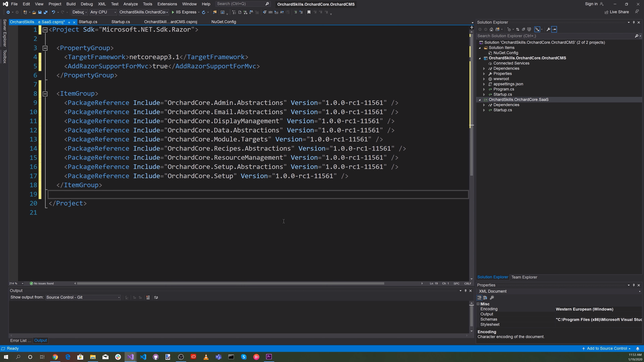Collapse the Misc category in Properties
This screenshot has width=644, height=362.
point(478,304)
